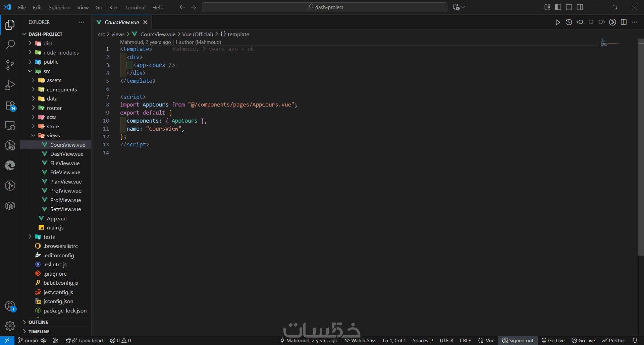The height and width of the screenshot is (345, 644).
Task: Open the View menu
Action: tap(83, 7)
